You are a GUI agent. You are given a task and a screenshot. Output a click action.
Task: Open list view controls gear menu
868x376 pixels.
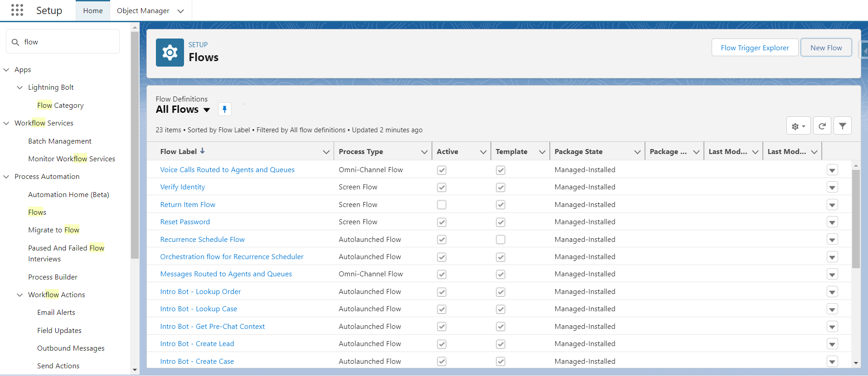798,126
